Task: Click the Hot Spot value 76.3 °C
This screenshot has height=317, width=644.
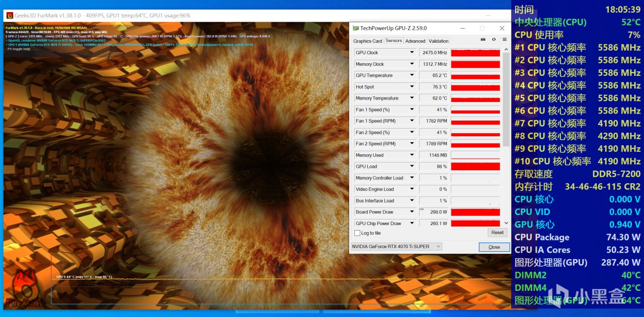Action: [434, 87]
